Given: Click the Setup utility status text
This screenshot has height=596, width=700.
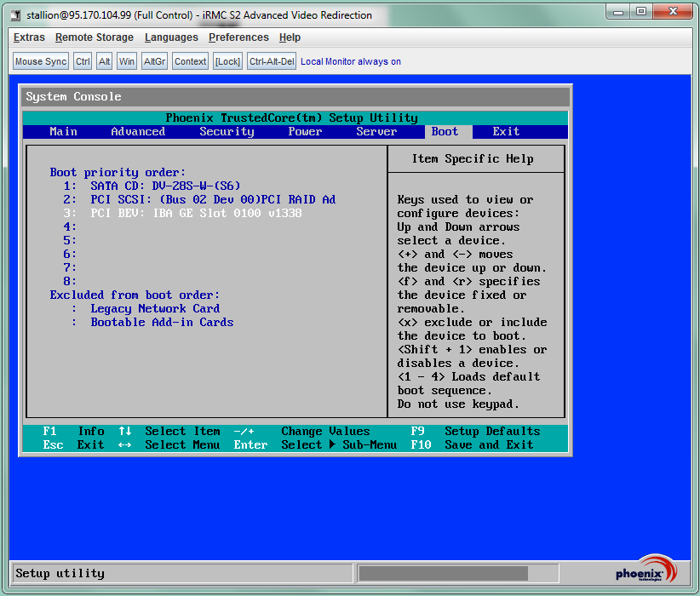Looking at the screenshot, I should coord(60,573).
